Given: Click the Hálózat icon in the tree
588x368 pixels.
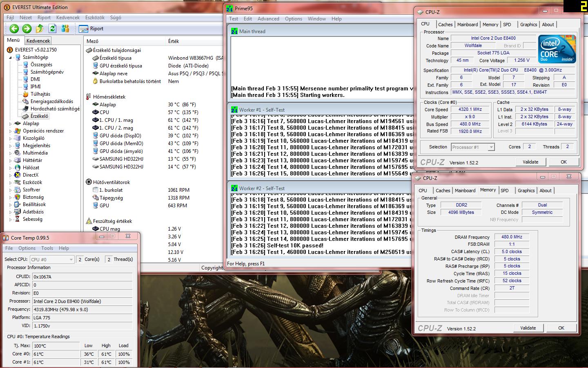Looking at the screenshot, I should (18, 168).
